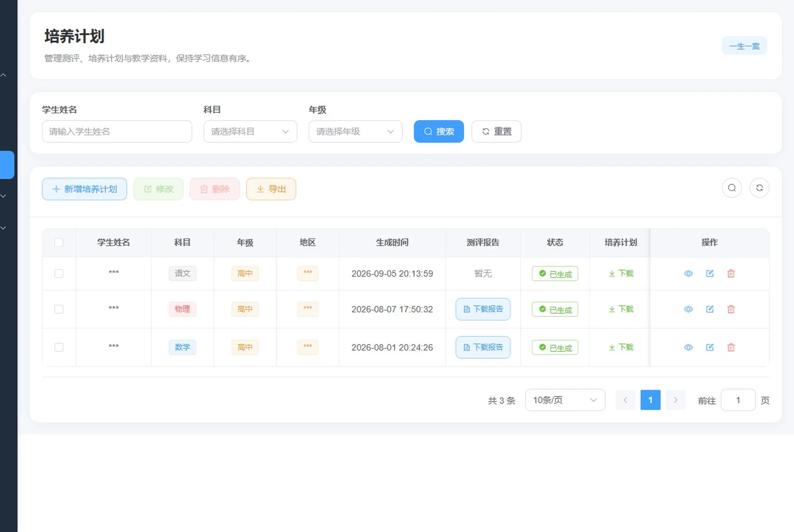The width and height of the screenshot is (794, 532).
Task: Click the 一生一案 tag button
Action: (744, 46)
